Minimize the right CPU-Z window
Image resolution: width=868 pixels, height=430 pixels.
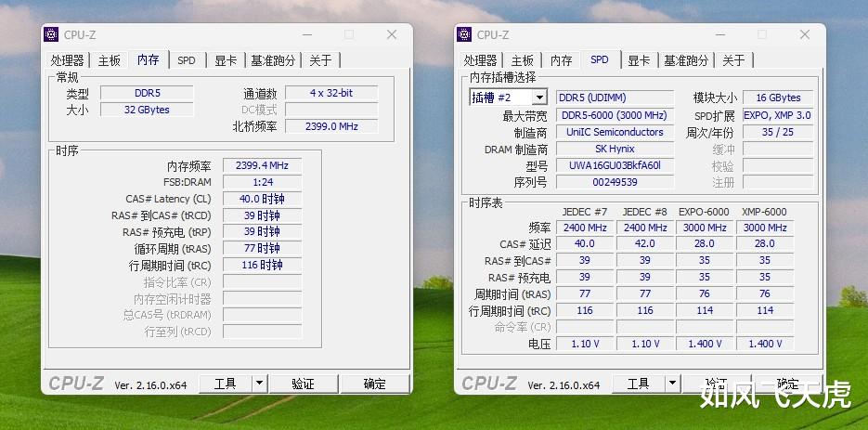[719, 34]
